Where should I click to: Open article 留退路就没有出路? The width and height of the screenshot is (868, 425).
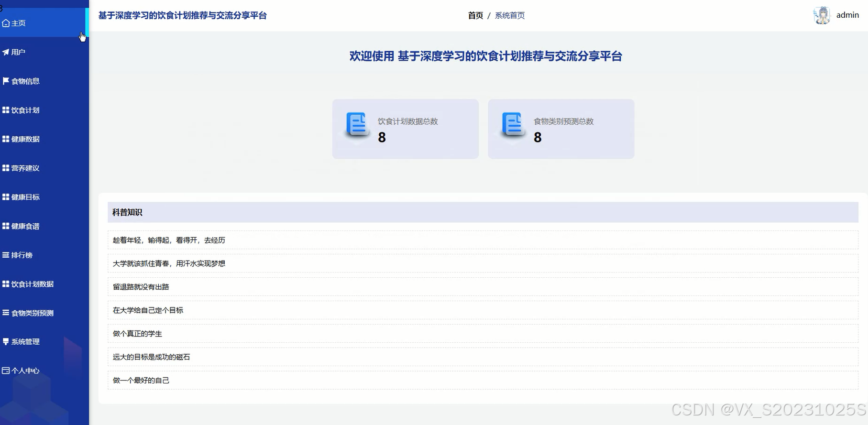[x=483, y=287]
